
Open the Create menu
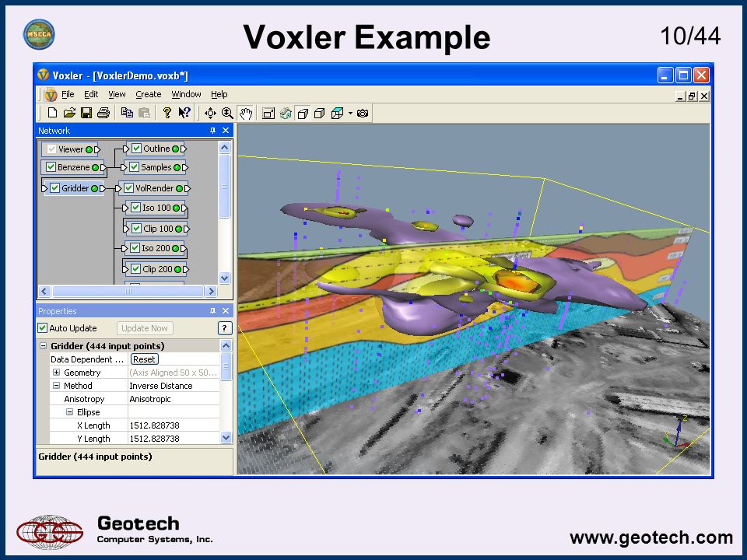(x=148, y=94)
